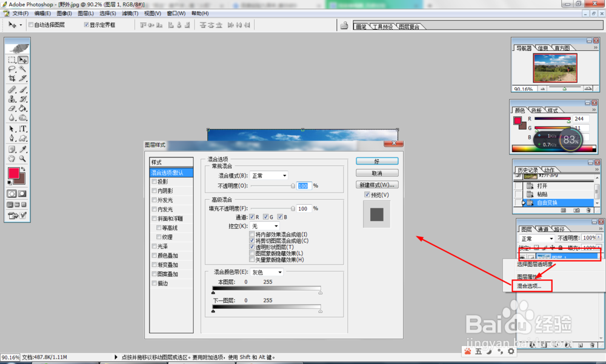Enable the 描边 stroke checkbox
The image size is (606, 364).
point(154,283)
